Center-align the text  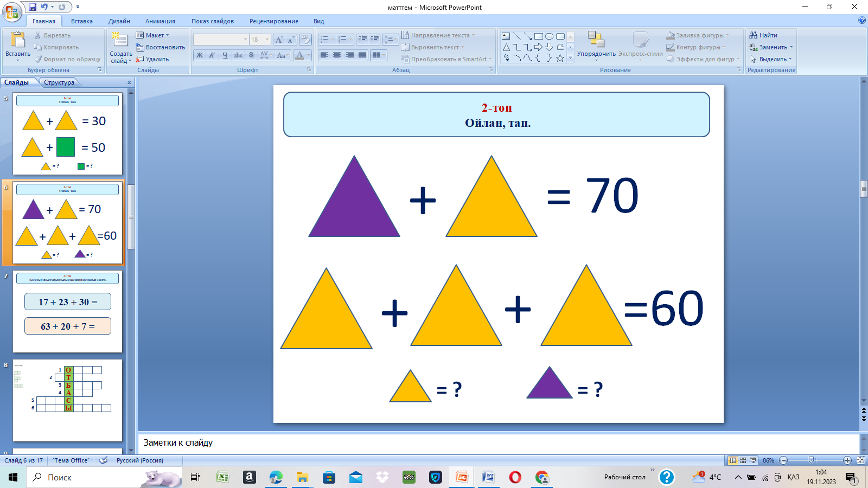pyautogui.click(x=337, y=55)
